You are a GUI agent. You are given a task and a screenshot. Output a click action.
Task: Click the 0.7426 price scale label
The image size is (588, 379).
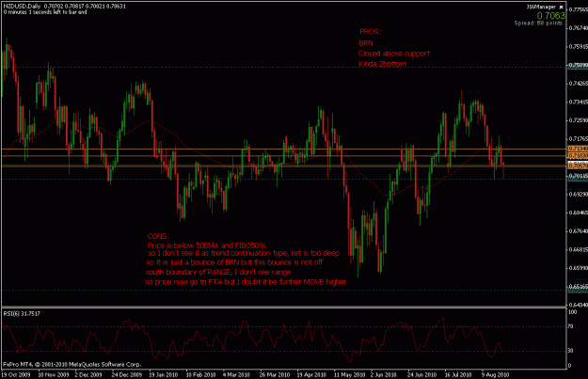579,83
